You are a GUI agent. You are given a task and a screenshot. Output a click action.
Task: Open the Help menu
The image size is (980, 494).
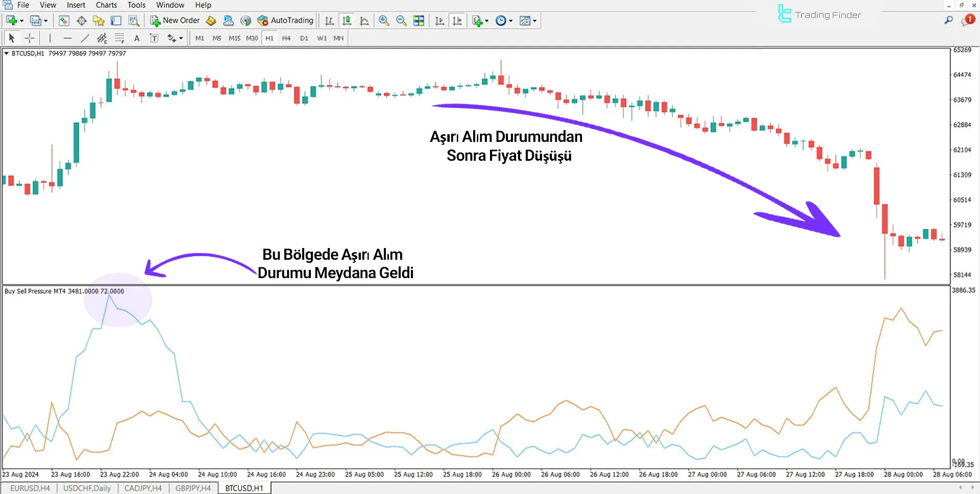(x=203, y=5)
